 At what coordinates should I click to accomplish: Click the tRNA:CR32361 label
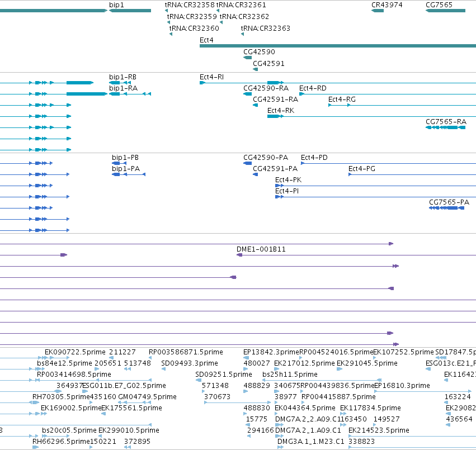241,5
